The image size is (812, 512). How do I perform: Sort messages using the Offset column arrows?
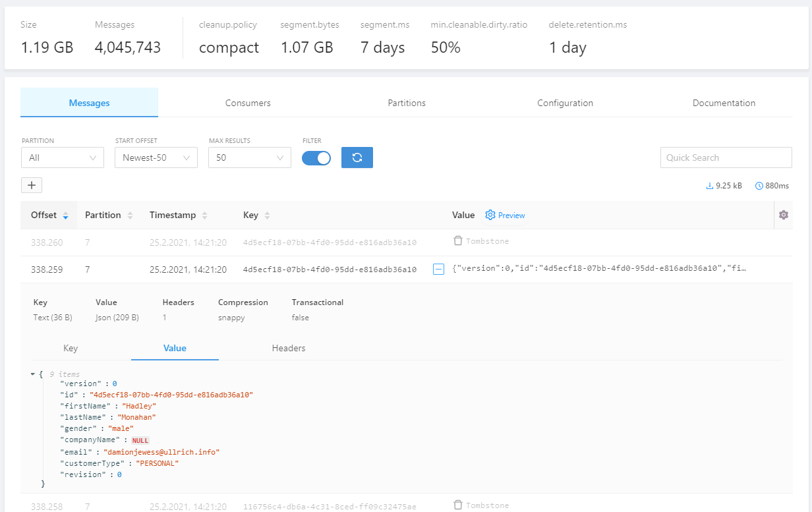[66, 215]
